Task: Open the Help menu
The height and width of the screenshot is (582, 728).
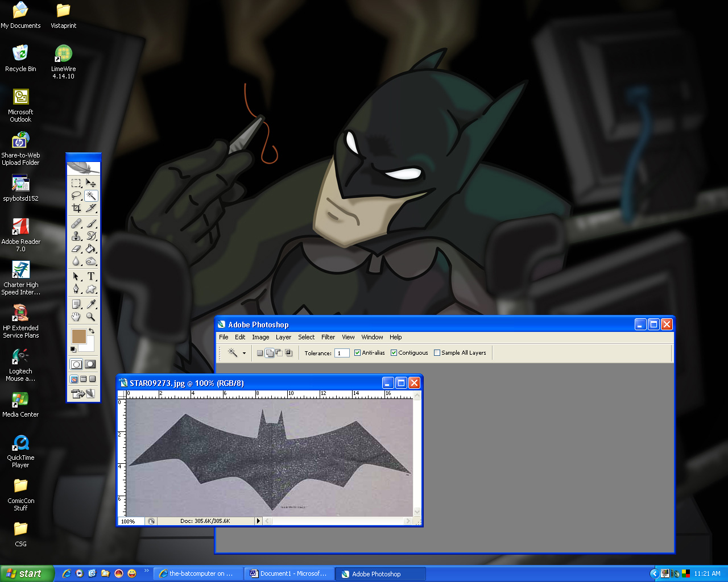Action: [x=395, y=337]
